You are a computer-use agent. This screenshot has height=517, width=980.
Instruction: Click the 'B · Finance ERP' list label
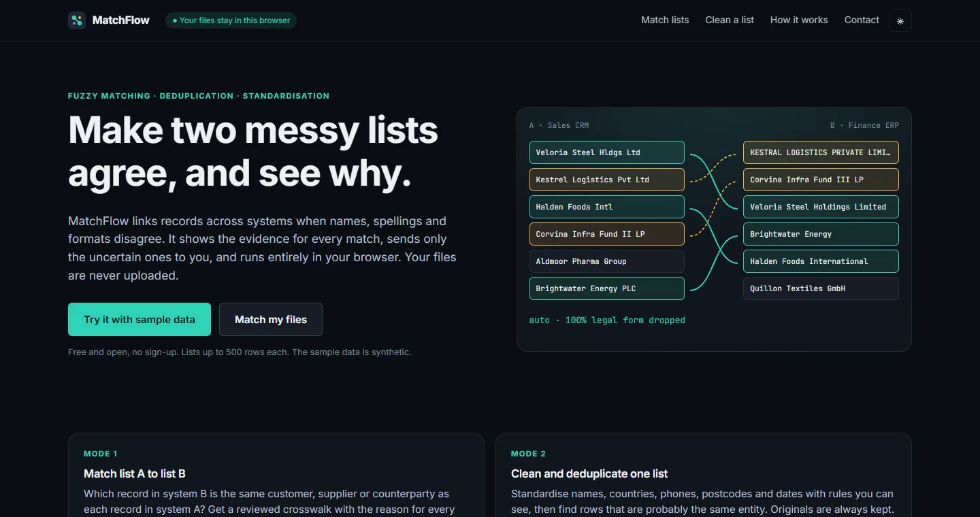(864, 125)
